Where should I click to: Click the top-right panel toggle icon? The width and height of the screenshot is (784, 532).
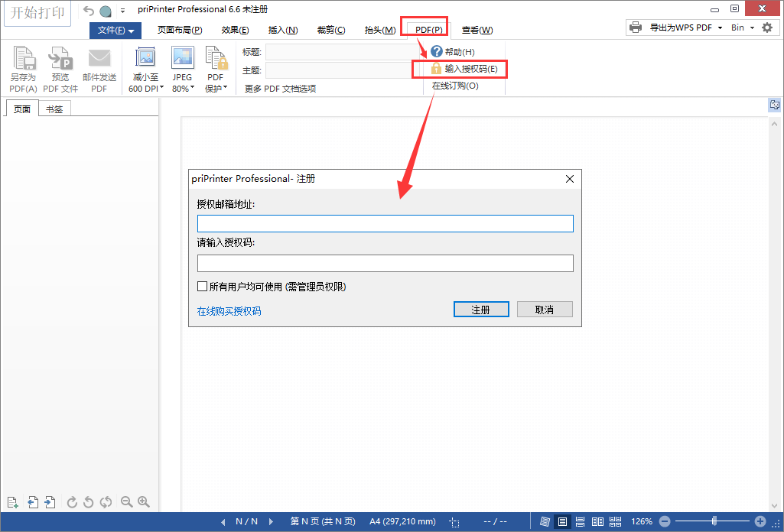pyautogui.click(x=775, y=105)
